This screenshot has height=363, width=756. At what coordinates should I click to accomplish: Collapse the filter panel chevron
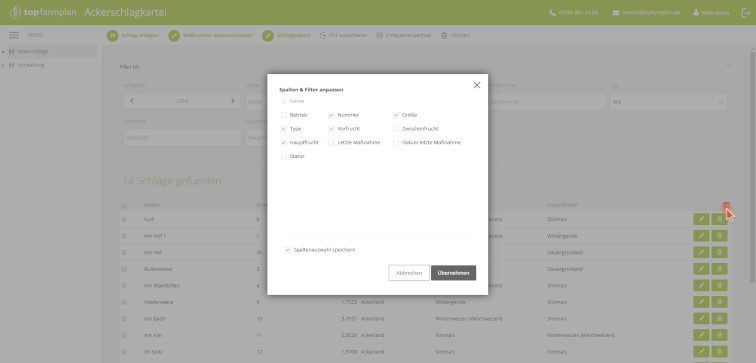[x=729, y=66]
